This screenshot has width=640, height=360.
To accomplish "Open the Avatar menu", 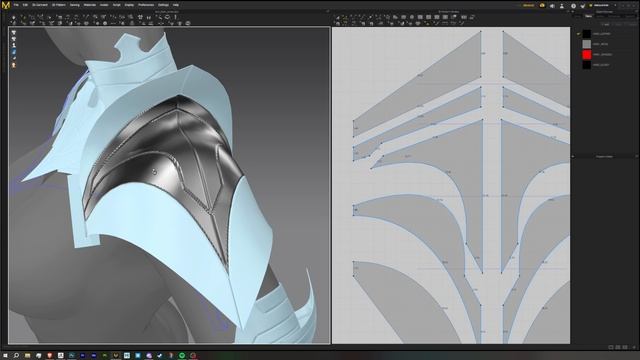I will (104, 5).
